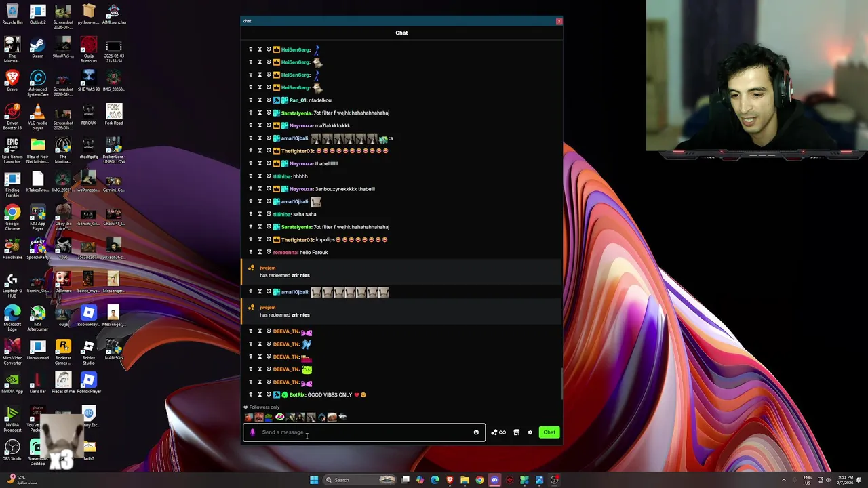Click delete icon beside Ran_01 message
Image resolution: width=868 pixels, height=488 pixels.
[x=250, y=100]
